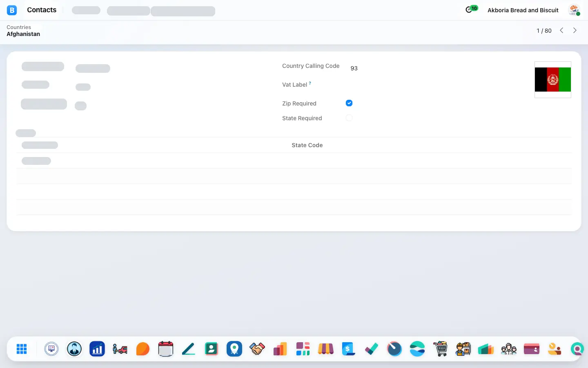Click the Afghanistan flag image

click(553, 80)
